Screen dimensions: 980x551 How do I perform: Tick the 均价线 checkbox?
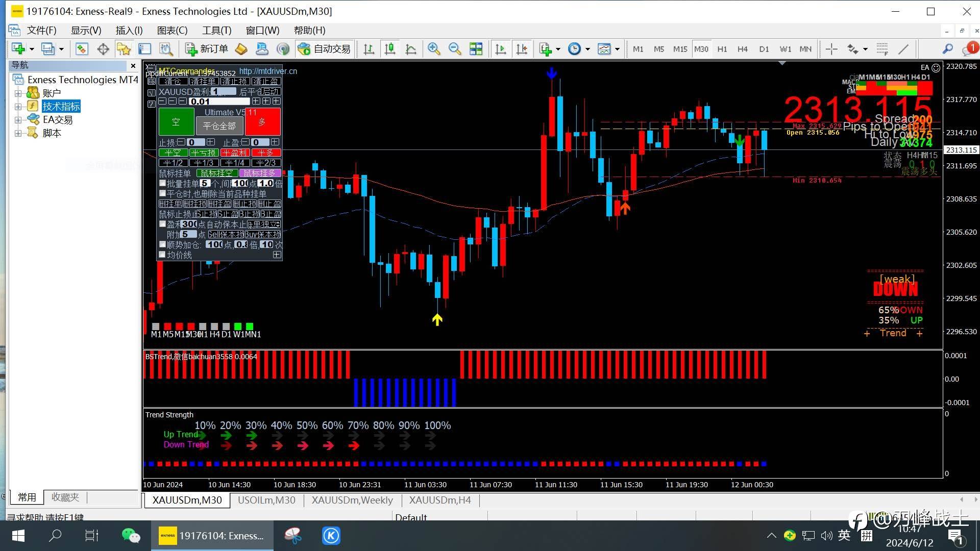coord(162,255)
